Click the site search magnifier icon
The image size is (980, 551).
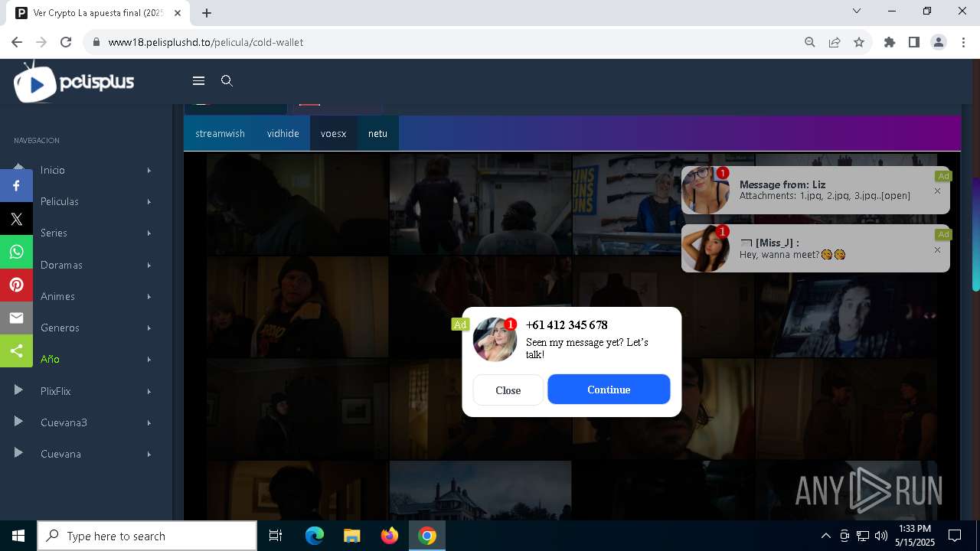point(227,81)
